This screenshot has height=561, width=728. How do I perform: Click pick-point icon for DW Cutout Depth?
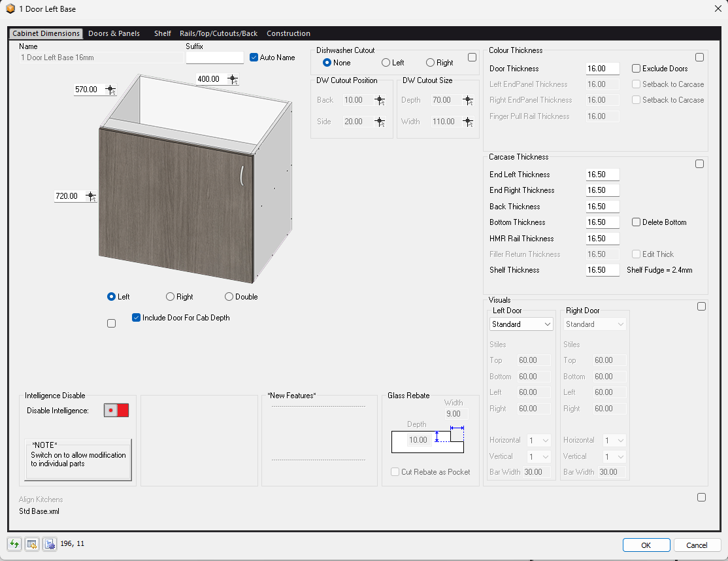[x=467, y=100]
